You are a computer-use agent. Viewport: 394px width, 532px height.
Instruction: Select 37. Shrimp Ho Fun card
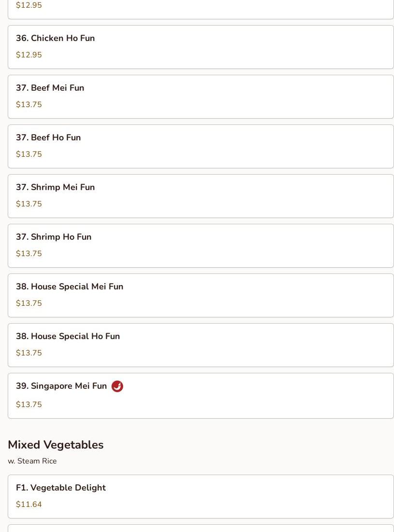coord(201,246)
